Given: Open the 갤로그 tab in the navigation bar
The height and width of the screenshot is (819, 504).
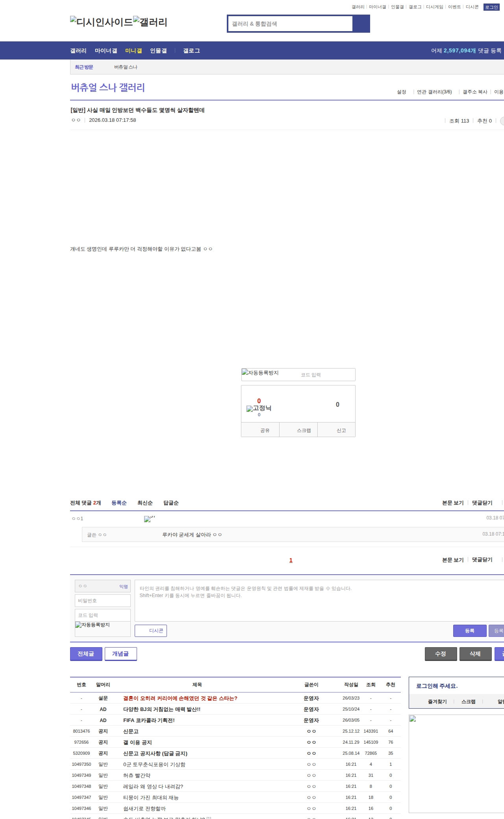Looking at the screenshot, I should click(191, 50).
